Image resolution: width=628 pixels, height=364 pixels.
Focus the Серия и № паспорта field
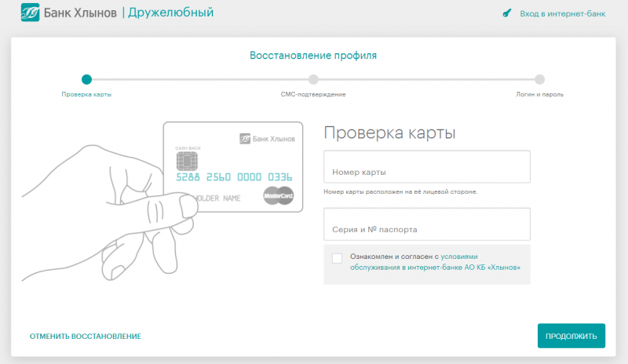pos(427,224)
